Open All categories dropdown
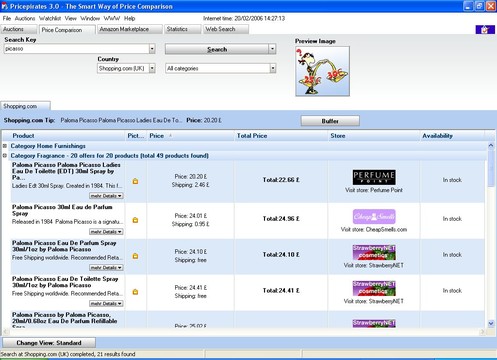 tap(273, 68)
